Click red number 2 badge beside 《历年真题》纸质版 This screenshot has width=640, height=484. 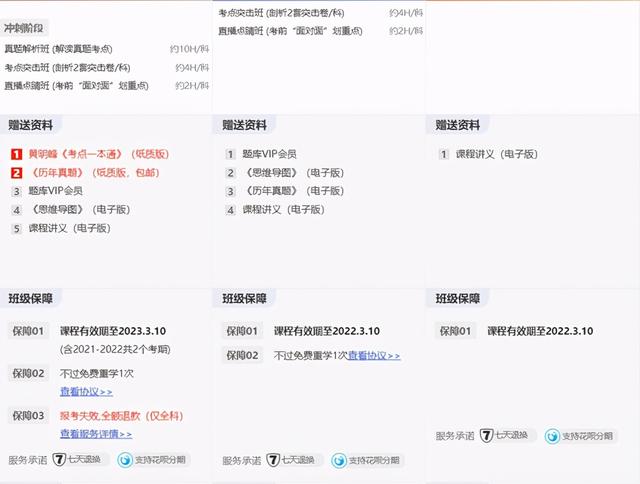pyautogui.click(x=16, y=173)
